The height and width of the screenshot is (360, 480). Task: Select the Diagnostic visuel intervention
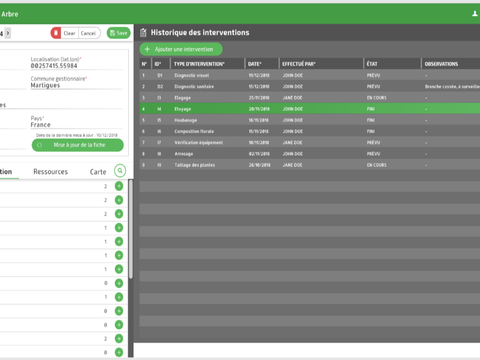310,75
